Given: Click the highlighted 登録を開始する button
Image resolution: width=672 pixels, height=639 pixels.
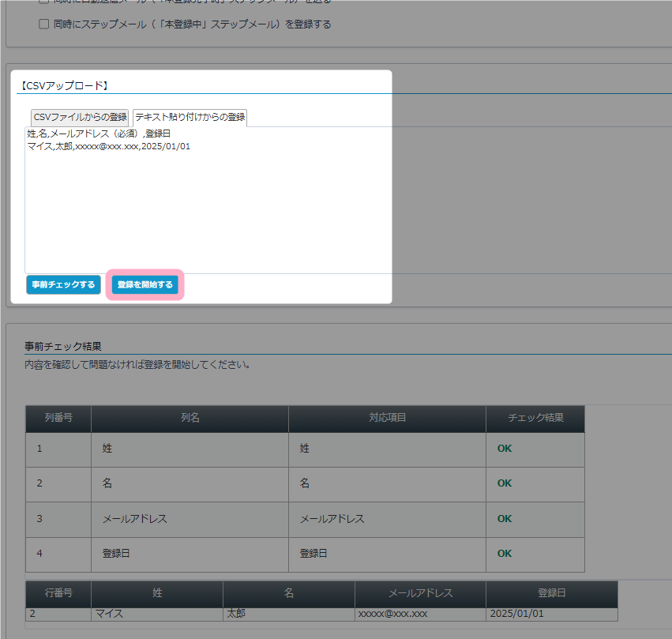Looking at the screenshot, I should point(145,284).
